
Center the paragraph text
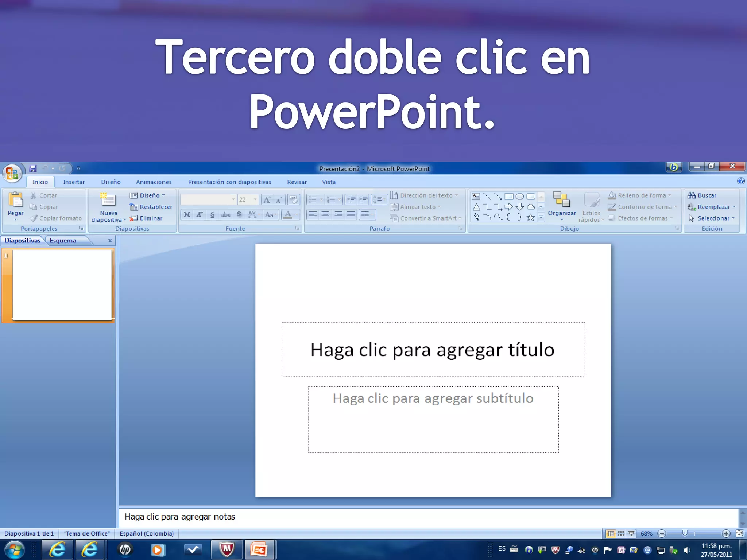click(325, 214)
